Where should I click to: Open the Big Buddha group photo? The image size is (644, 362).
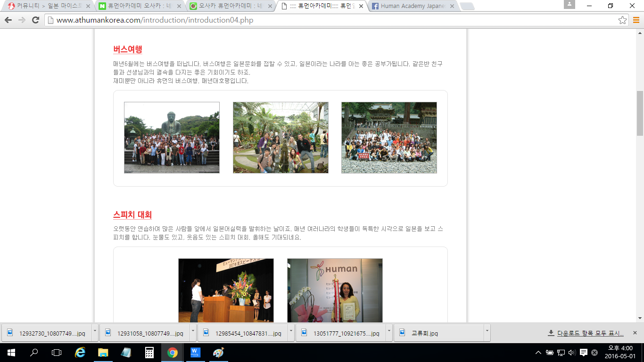[172, 138]
